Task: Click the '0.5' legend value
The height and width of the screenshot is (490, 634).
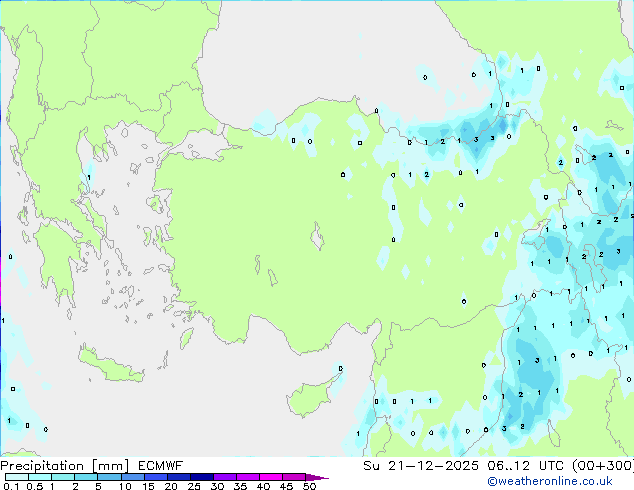Action: 35,486
